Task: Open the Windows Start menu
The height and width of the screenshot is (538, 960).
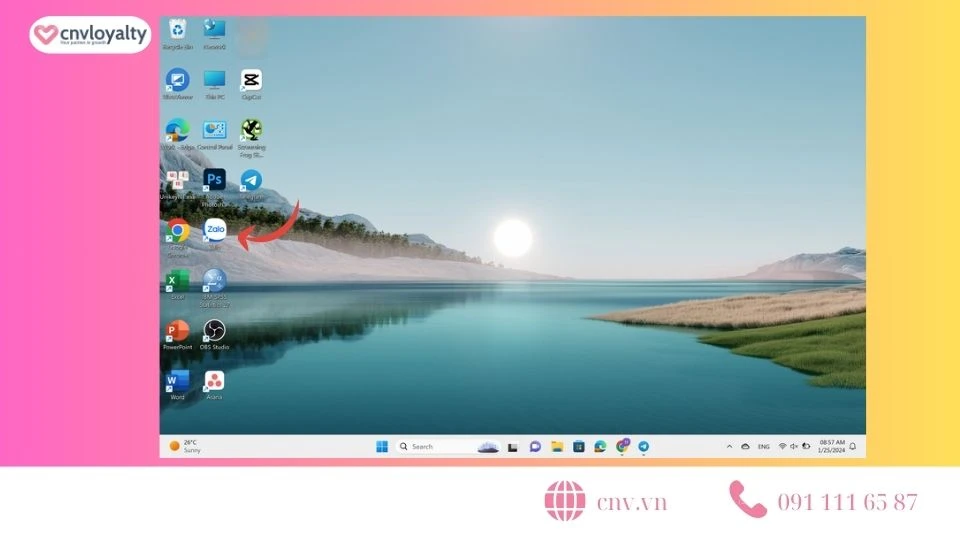Action: coord(382,447)
